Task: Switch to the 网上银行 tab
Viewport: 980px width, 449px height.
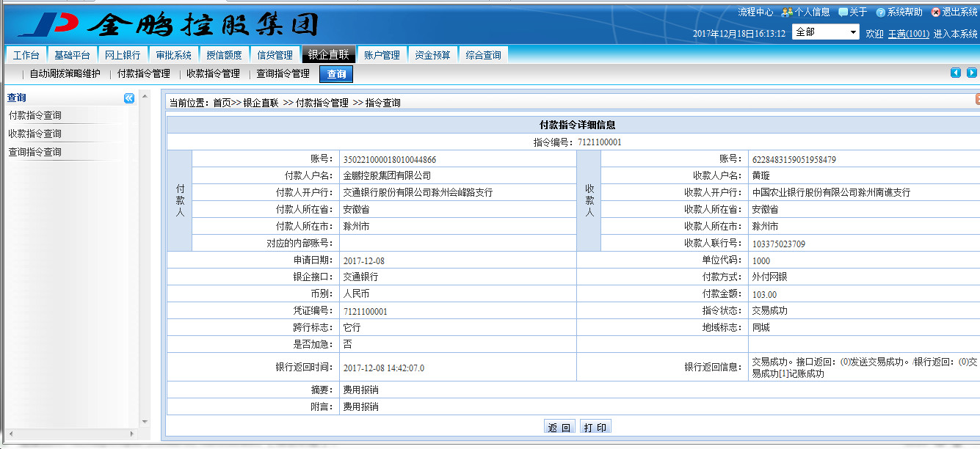Action: tap(123, 55)
